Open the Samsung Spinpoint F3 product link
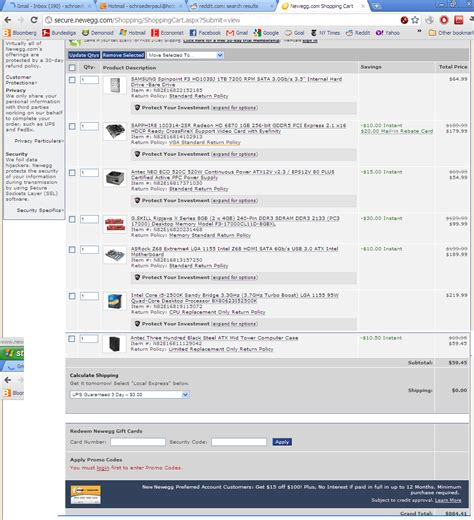 click(236, 82)
